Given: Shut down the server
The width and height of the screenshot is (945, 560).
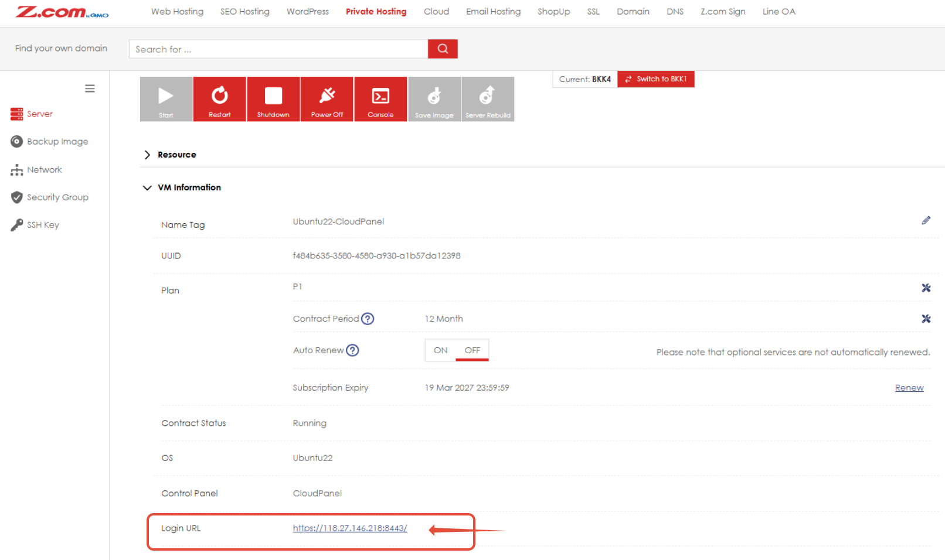Looking at the screenshot, I should click(273, 99).
